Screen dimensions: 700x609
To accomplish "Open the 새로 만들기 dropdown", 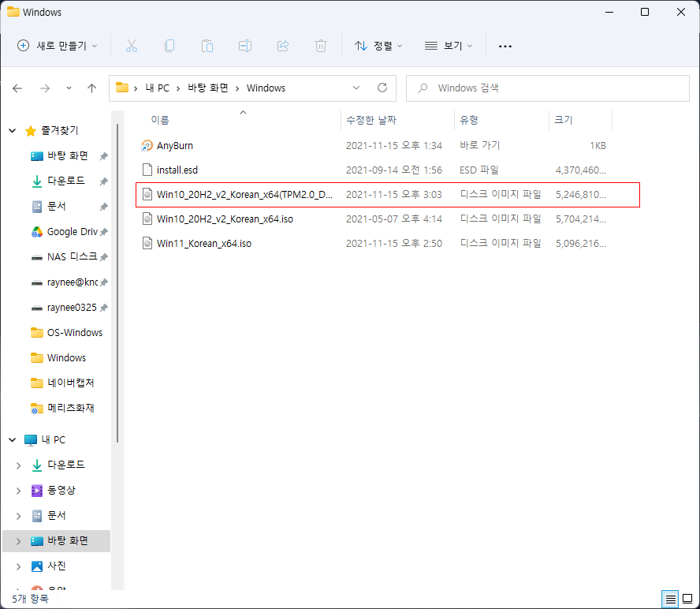I will (x=57, y=46).
